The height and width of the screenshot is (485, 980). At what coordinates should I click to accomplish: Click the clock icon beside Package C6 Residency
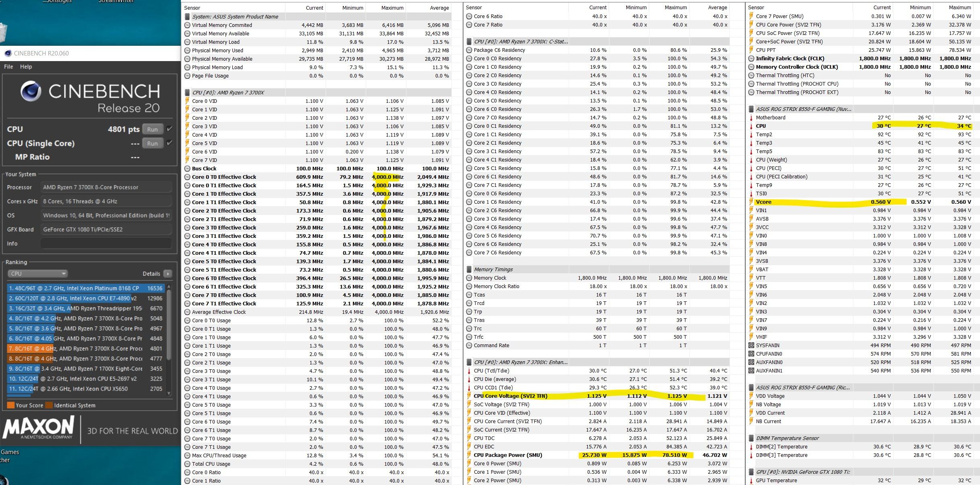click(x=469, y=50)
